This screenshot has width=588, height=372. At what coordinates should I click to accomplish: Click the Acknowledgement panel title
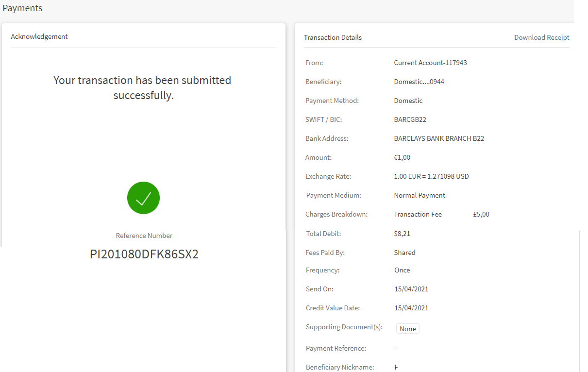[x=39, y=36]
